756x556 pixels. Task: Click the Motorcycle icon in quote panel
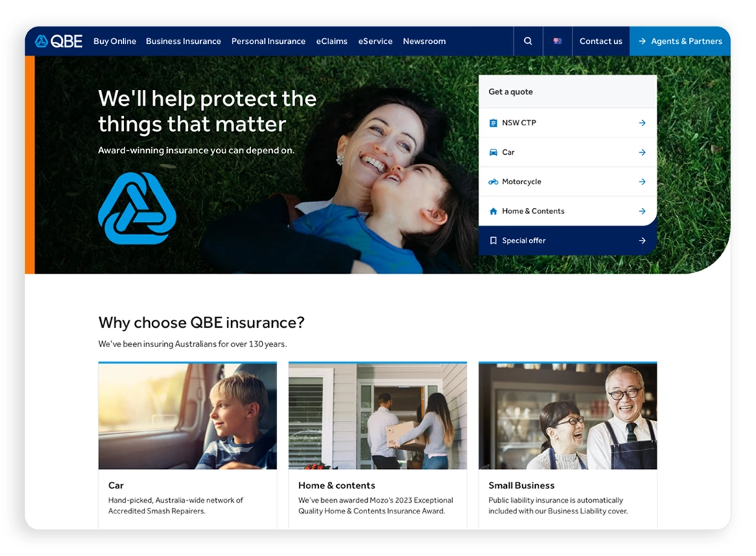point(493,181)
